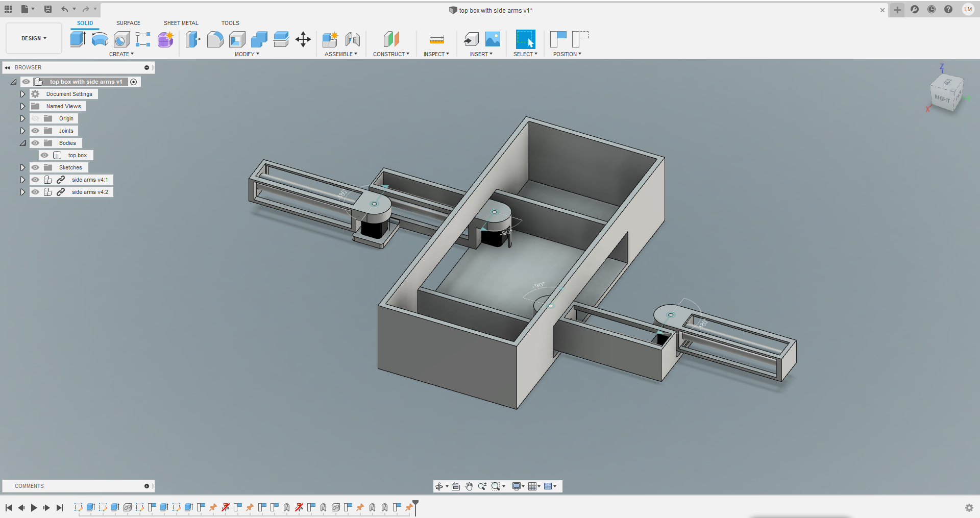Select the Create Form purple icon
Image resolution: width=980 pixels, height=518 pixels.
165,39
